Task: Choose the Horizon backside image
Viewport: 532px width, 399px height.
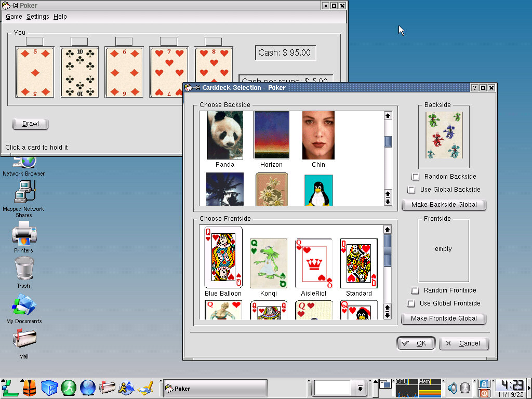Action: pos(271,136)
